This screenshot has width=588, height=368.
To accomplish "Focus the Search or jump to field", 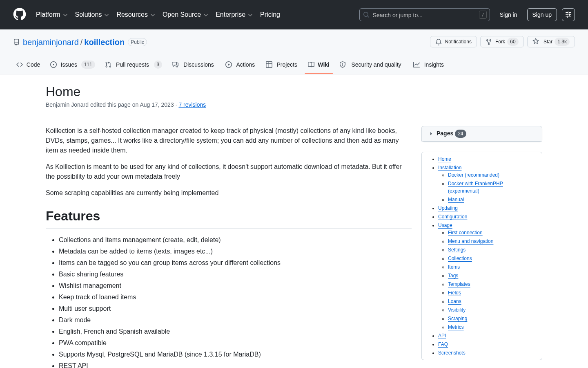I will tap(425, 15).
